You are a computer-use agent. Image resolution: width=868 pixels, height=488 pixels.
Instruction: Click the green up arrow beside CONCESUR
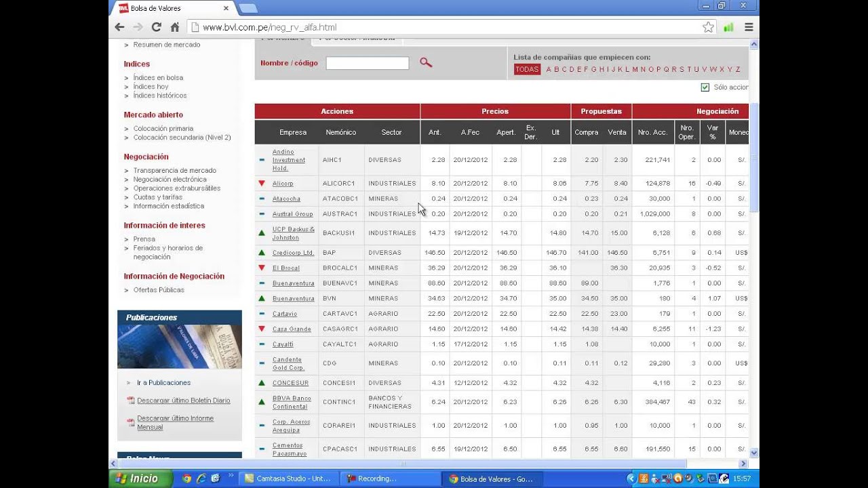pos(262,383)
